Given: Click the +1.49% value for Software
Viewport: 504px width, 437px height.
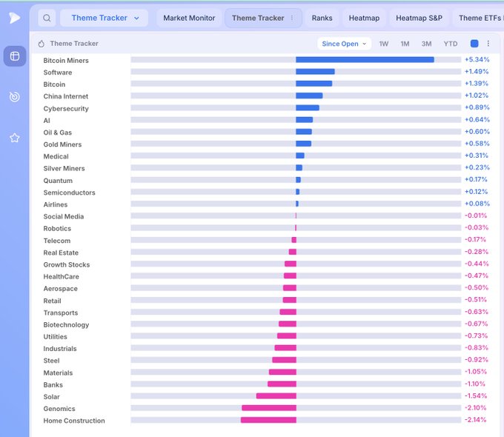Looking at the screenshot, I should coord(477,71).
